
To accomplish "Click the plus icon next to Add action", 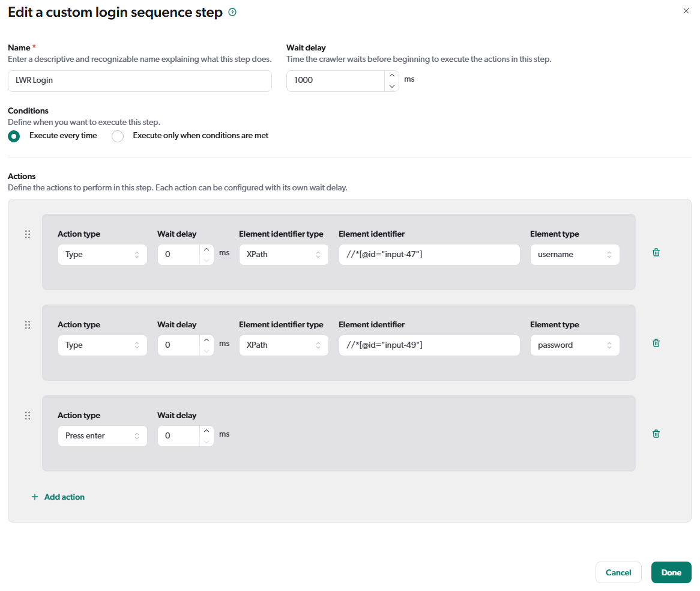I will (35, 497).
